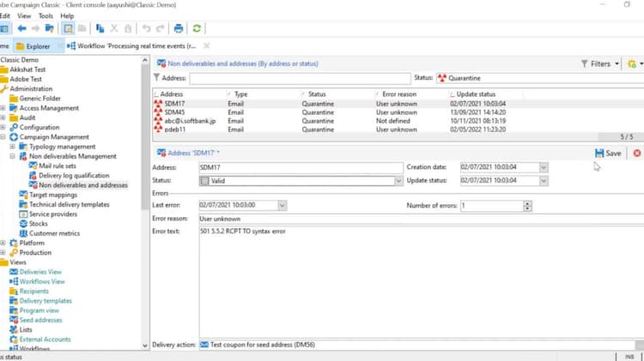Open the Filters dropdown
Viewport: 644px width, 361px height.
(600, 63)
